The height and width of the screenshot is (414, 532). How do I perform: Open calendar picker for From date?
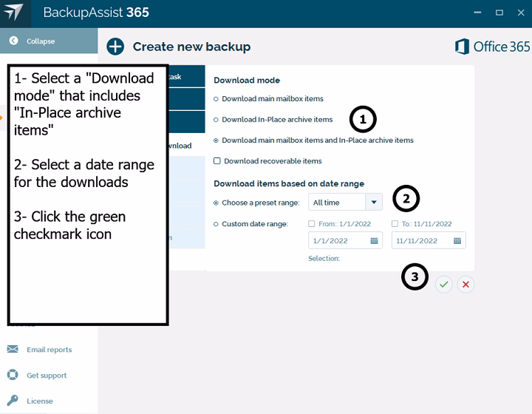point(375,240)
